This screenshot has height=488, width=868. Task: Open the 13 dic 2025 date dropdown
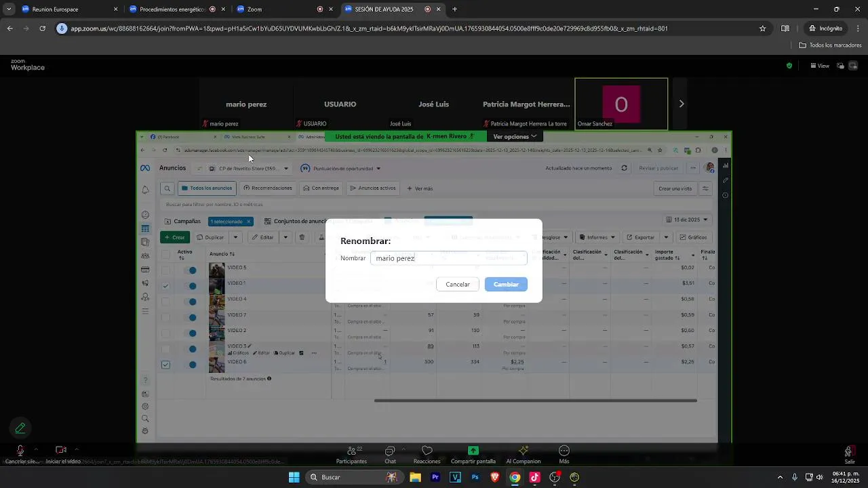point(688,220)
